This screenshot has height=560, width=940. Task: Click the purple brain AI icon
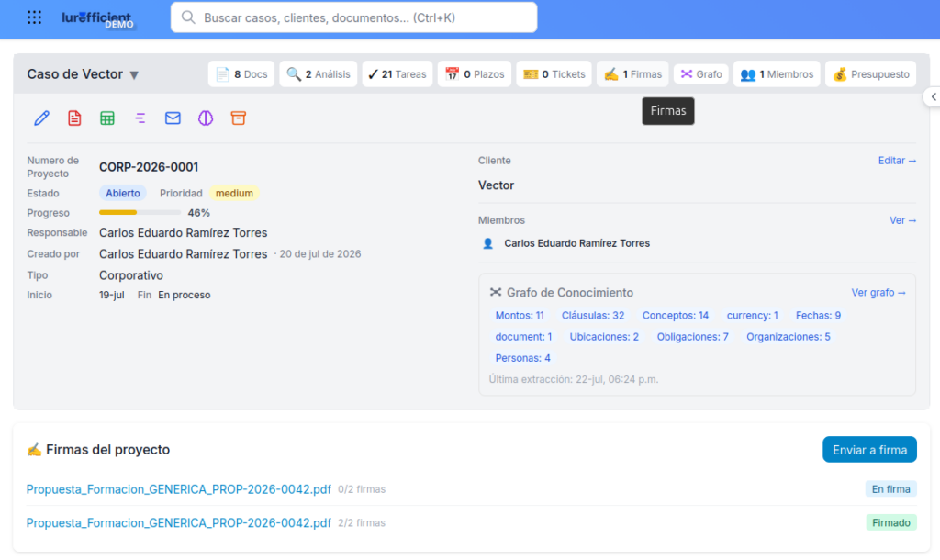tap(206, 118)
